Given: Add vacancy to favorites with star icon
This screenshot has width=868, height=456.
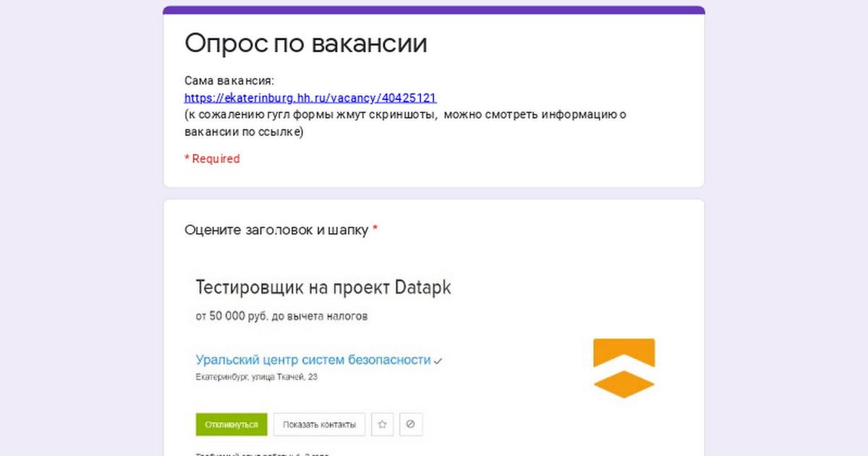Looking at the screenshot, I should coord(383,425).
